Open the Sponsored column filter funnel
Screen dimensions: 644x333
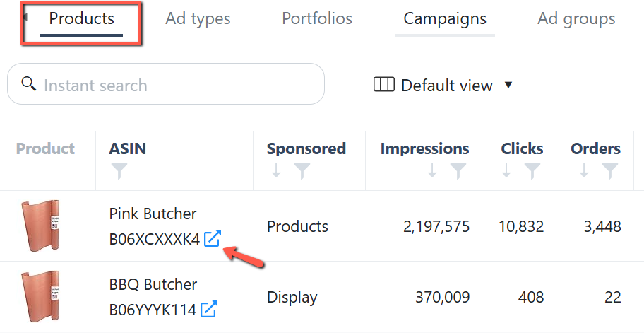pos(302,171)
